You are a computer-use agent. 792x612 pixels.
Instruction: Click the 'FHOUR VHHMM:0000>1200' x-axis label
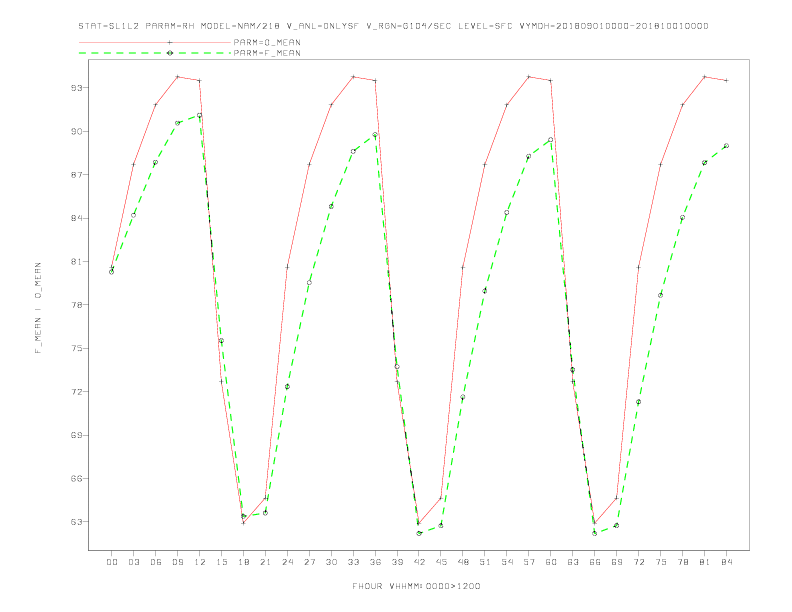(416, 586)
